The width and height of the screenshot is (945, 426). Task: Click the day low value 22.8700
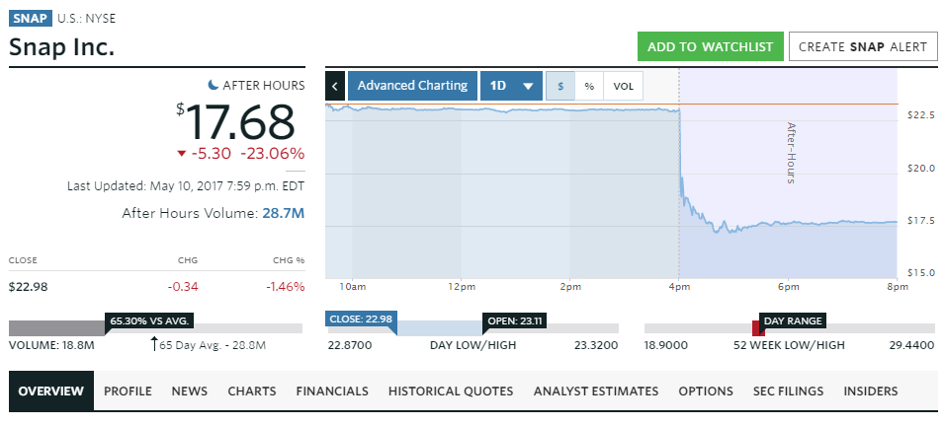pyautogui.click(x=350, y=345)
